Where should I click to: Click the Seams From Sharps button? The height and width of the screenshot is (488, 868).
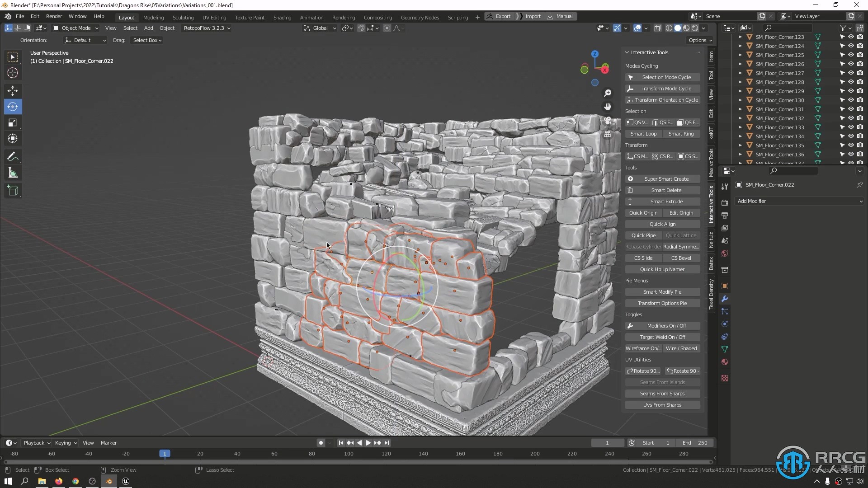tap(662, 393)
